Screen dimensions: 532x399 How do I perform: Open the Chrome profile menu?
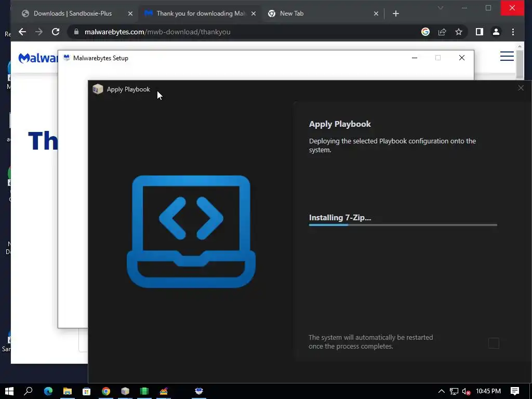496,32
